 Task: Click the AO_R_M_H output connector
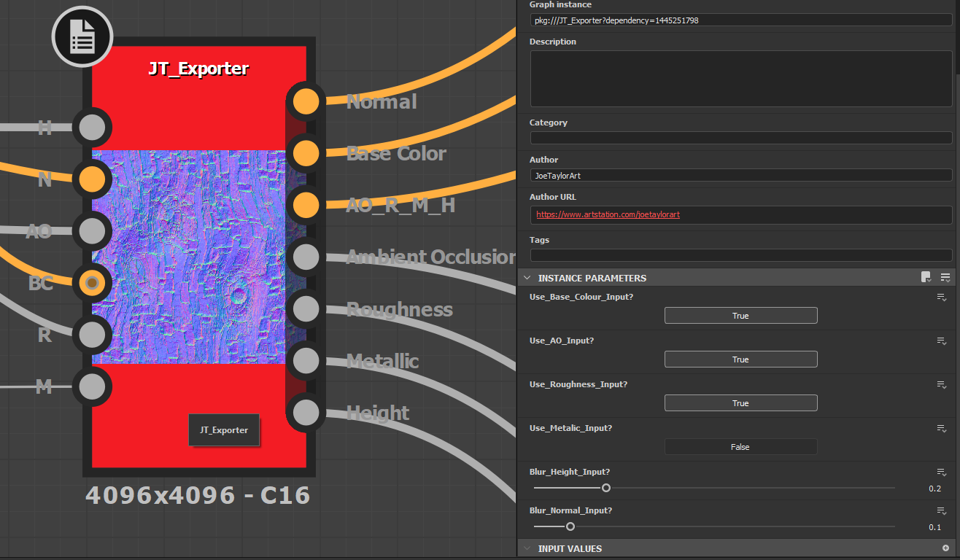click(x=306, y=205)
